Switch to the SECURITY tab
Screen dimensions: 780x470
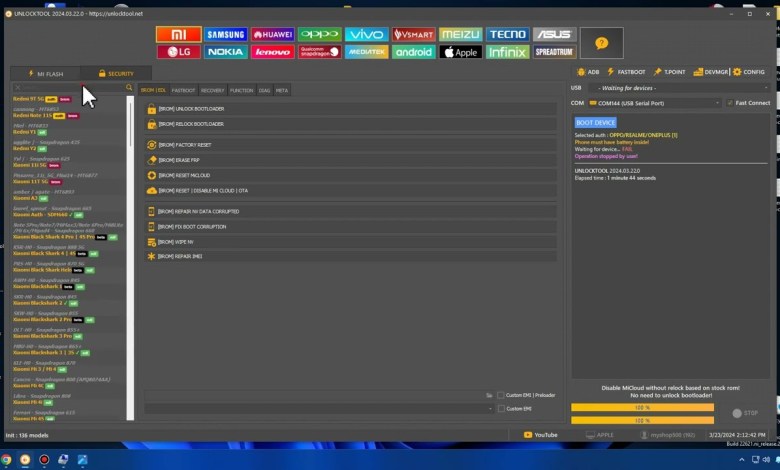click(x=115, y=73)
